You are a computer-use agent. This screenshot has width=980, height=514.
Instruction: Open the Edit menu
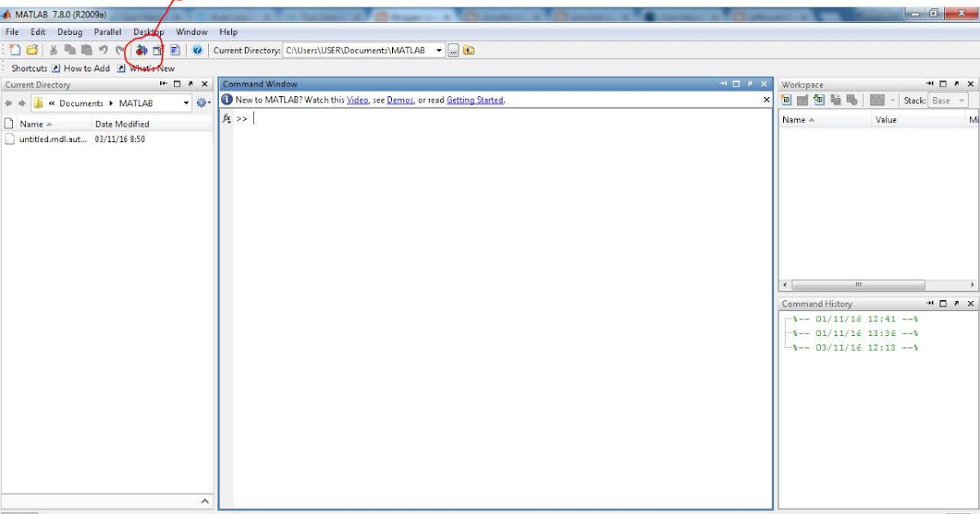pos(38,32)
